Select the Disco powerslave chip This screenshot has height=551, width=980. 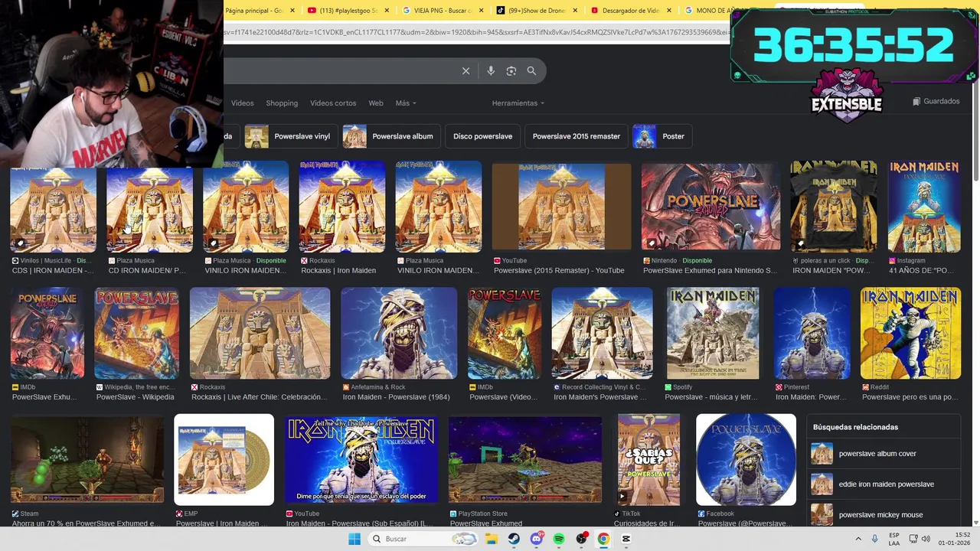[482, 136]
